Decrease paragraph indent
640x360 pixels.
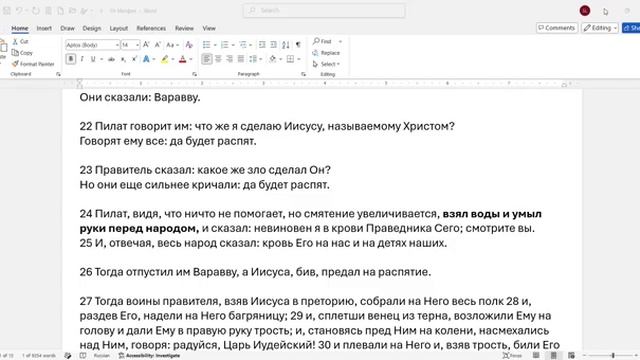[262, 44]
